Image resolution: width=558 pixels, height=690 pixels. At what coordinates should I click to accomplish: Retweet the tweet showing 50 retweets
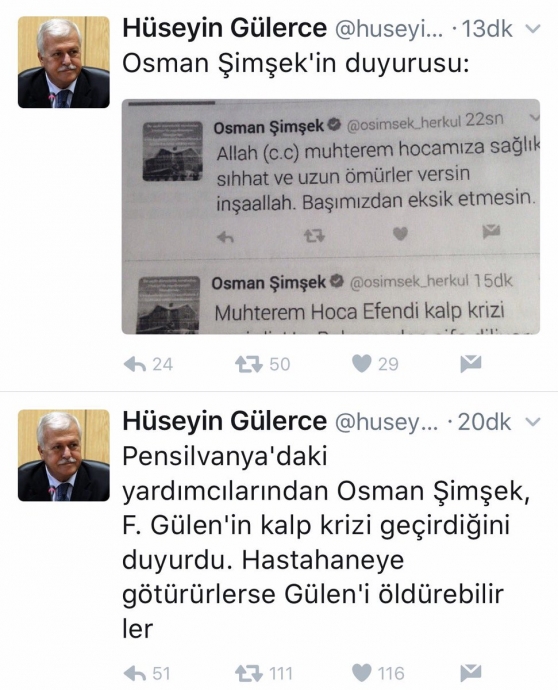click(x=249, y=364)
